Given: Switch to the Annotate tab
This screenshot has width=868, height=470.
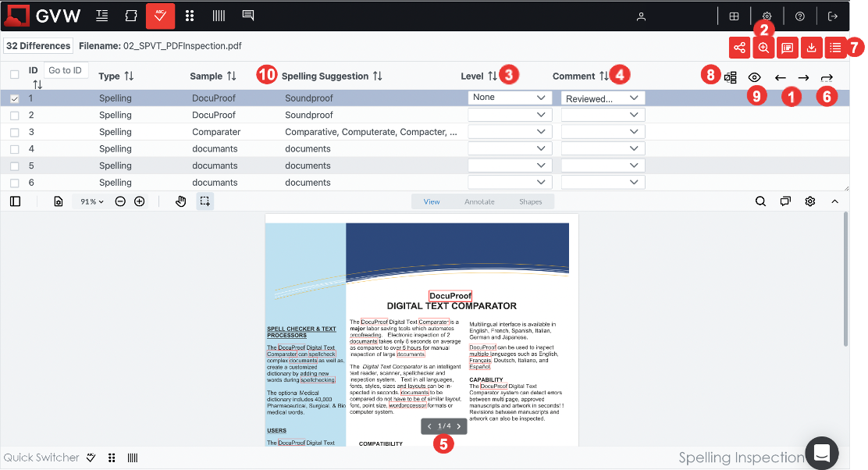Looking at the screenshot, I should (479, 201).
